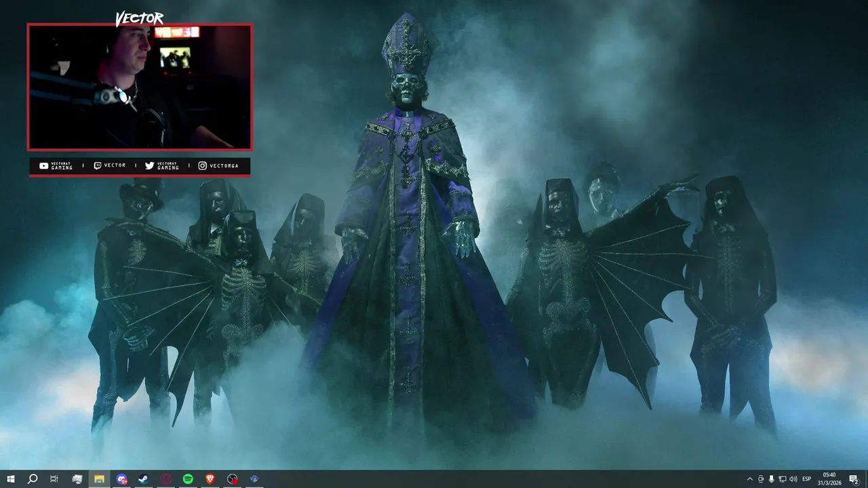Open the Brave browser icon

click(210, 479)
